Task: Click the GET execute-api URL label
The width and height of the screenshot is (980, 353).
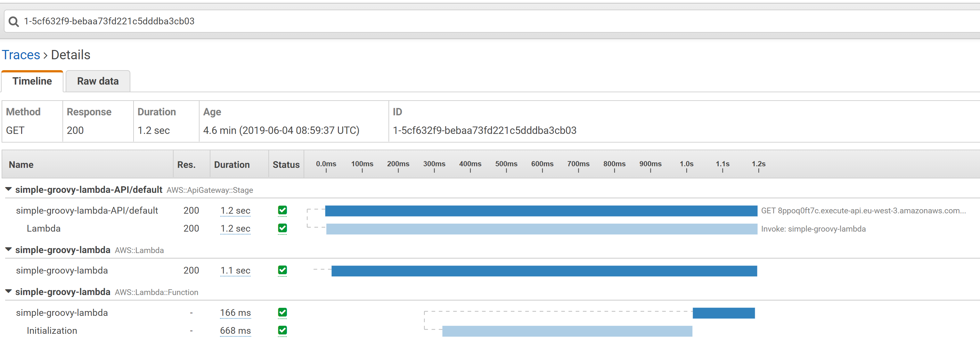Action: tap(863, 211)
